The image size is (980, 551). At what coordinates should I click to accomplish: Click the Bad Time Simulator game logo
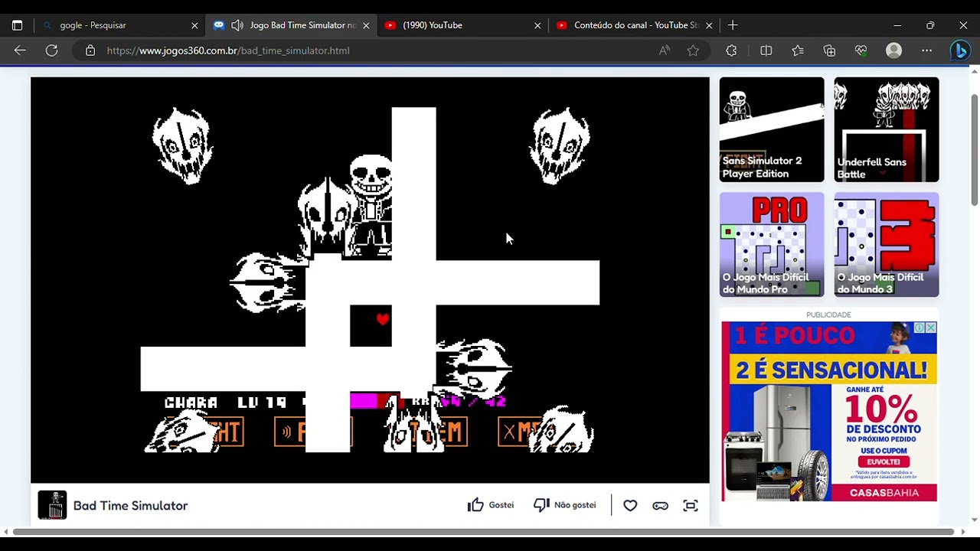[52, 505]
